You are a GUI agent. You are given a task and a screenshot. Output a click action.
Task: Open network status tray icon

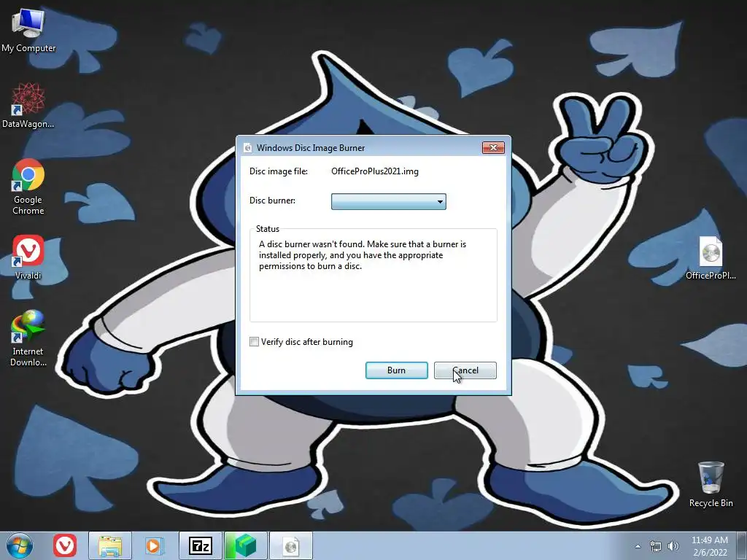pos(656,546)
